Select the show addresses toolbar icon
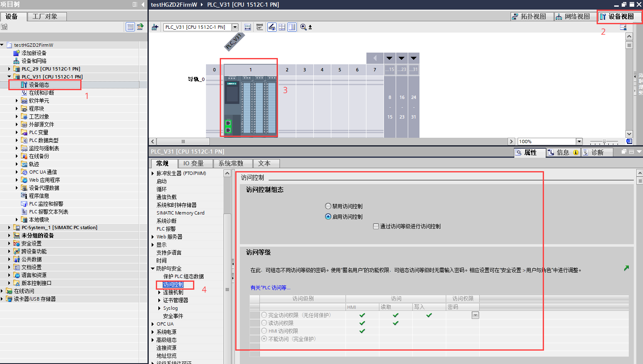 point(247,27)
